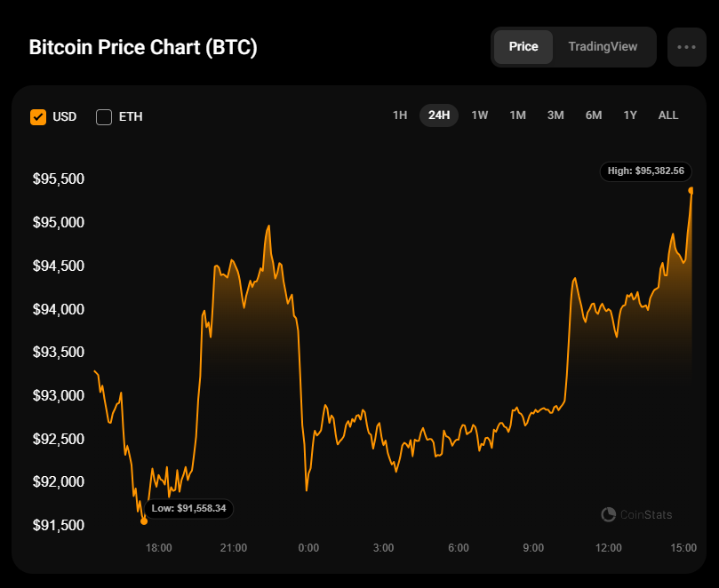Enable the ETH currency checkbox
The height and width of the screenshot is (588, 719).
click(x=104, y=116)
